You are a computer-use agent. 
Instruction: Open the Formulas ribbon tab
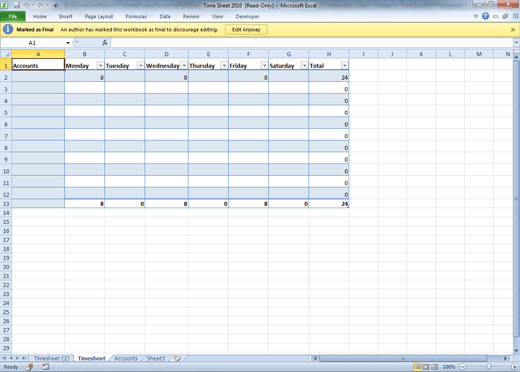(136, 16)
